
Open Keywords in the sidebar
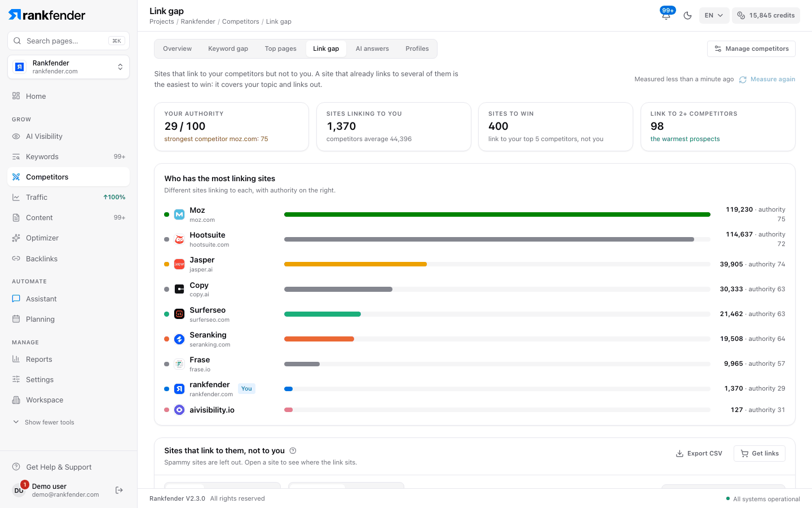(x=68, y=156)
